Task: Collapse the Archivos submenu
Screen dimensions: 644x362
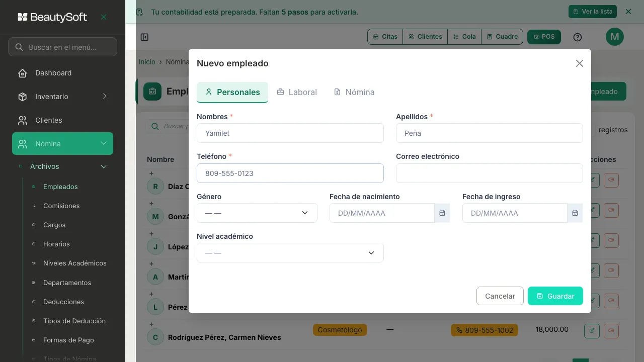Action: (x=104, y=166)
